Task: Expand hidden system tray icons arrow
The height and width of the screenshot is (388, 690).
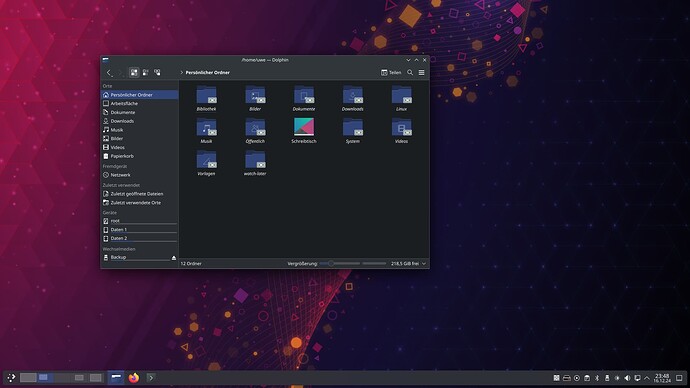Action: [646, 378]
